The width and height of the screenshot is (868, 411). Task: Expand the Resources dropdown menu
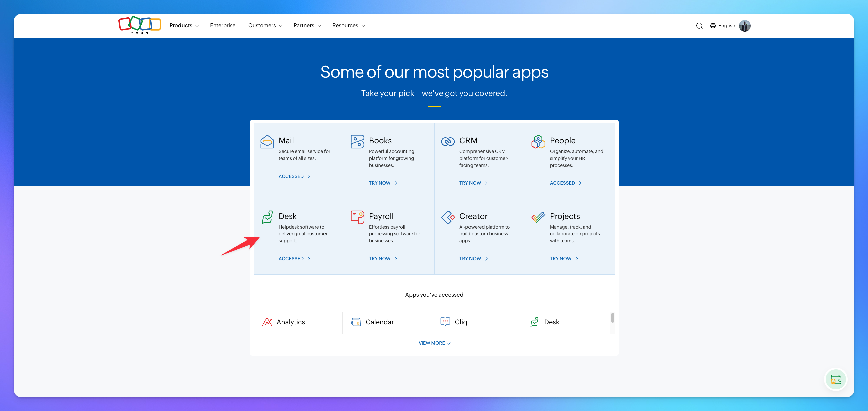coord(348,25)
